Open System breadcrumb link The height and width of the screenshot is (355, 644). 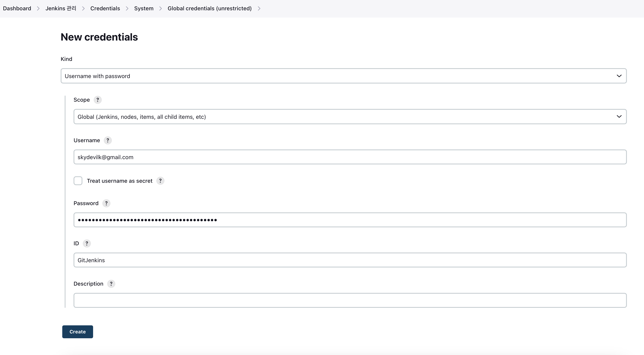tap(144, 8)
